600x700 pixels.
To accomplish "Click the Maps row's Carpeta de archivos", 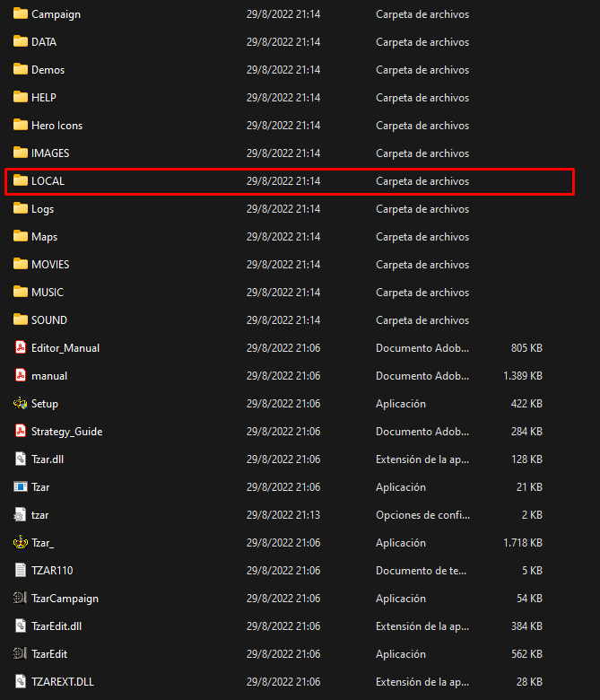I will 422,237.
